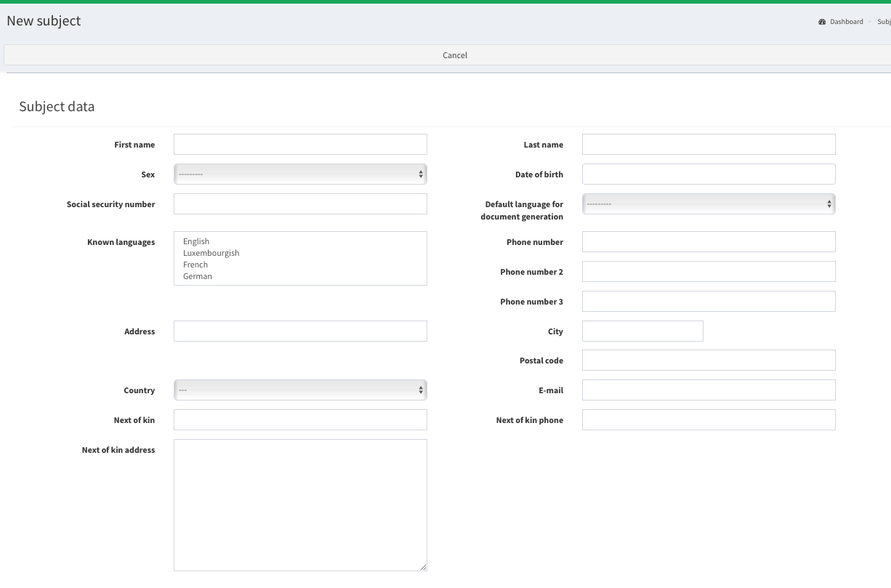Pick French from Known languages list
The width and height of the screenshot is (891, 588).
click(x=195, y=265)
